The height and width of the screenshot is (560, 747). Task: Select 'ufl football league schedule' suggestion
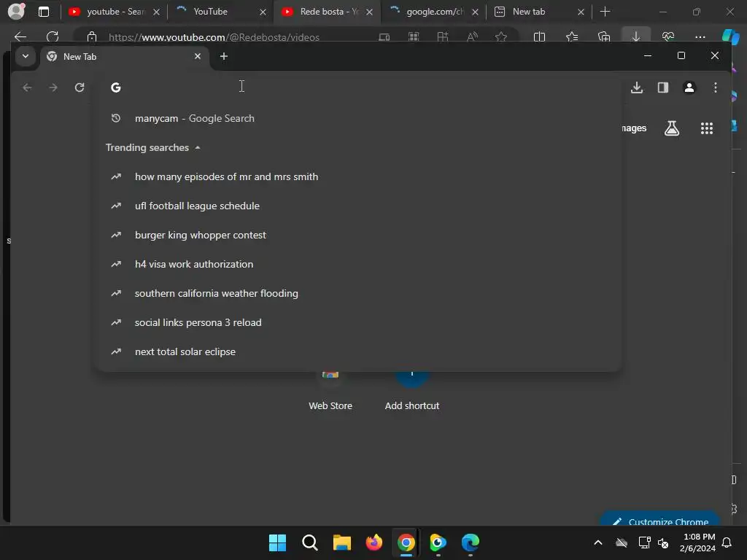pos(357,206)
